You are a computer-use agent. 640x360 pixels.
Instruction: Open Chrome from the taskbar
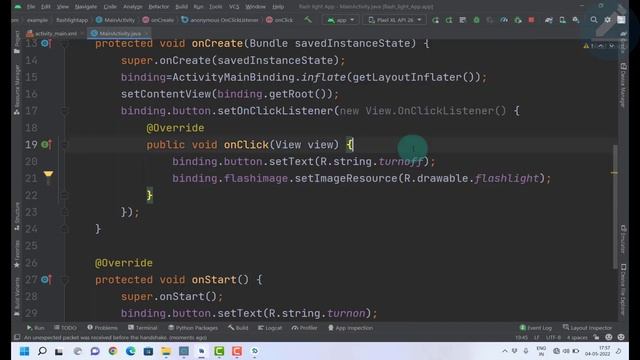(x=113, y=351)
